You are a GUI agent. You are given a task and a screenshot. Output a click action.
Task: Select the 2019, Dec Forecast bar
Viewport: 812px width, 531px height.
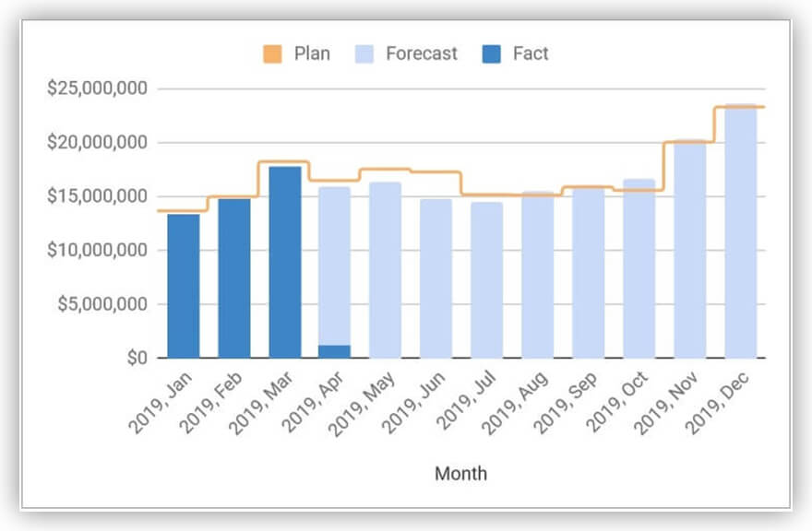click(x=740, y=231)
